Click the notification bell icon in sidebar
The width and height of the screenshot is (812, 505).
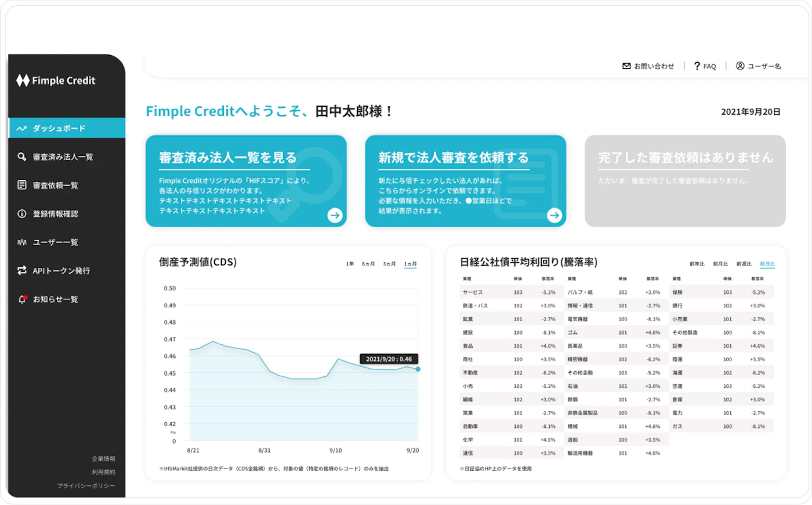pos(23,299)
